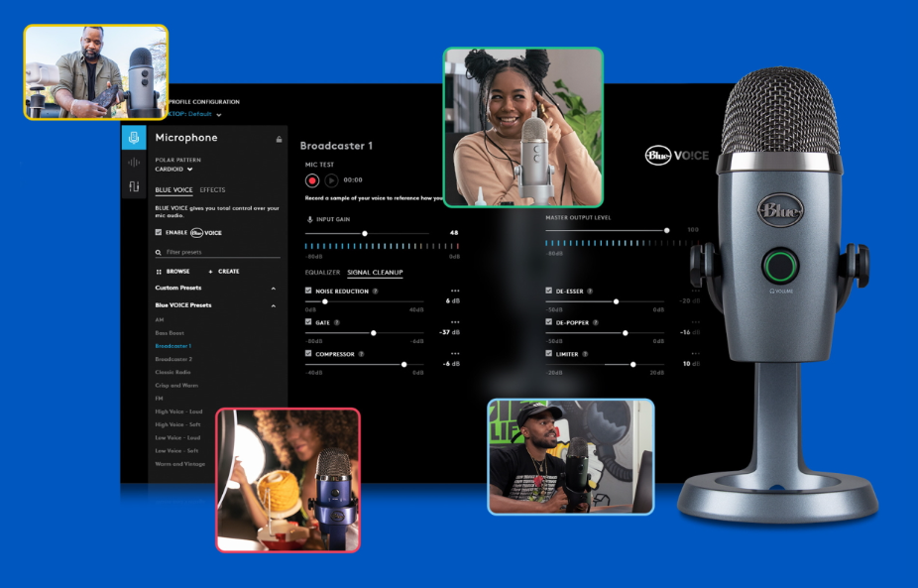This screenshot has height=588, width=918.
Task: Select the High Voice - Soft preset
Action: tap(178, 424)
